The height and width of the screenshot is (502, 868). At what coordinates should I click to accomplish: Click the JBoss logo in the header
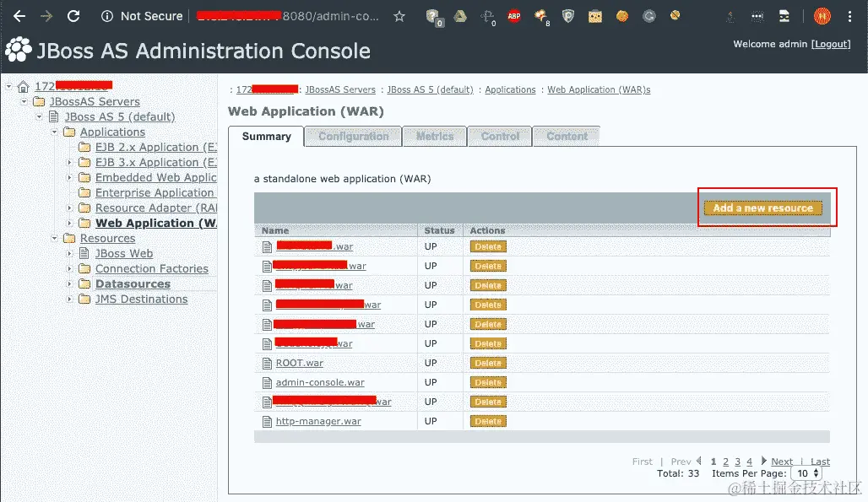pos(19,50)
